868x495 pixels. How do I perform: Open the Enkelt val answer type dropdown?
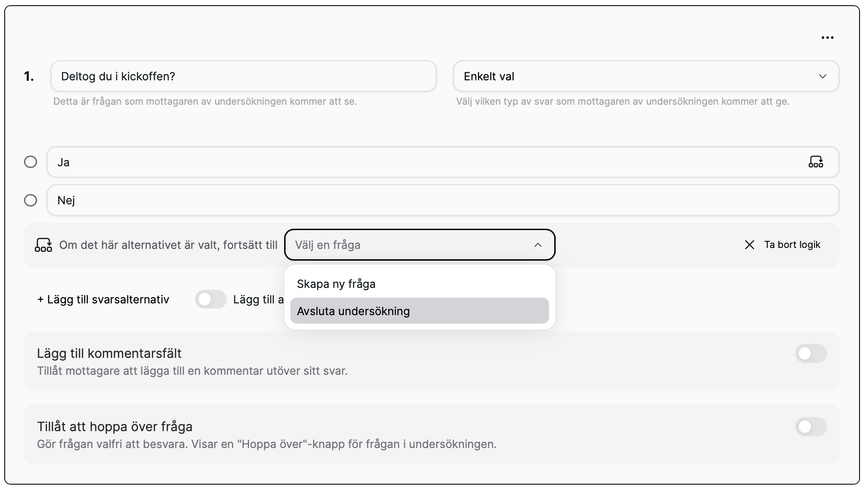[645, 76]
